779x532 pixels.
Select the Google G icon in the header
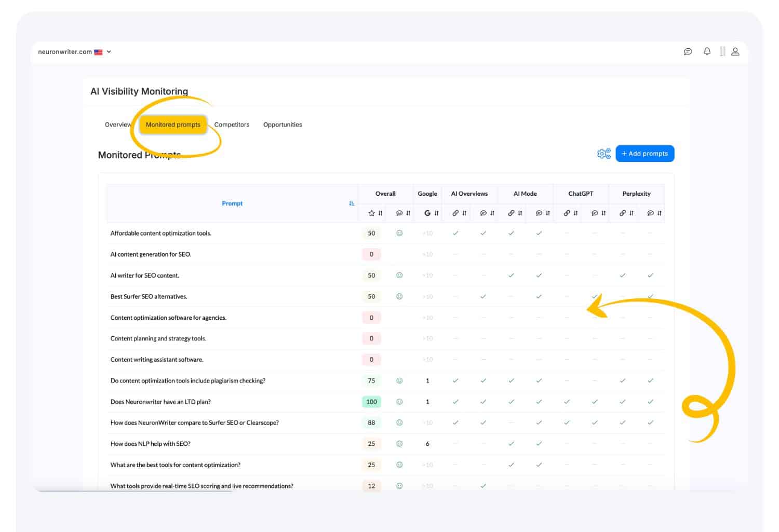[x=426, y=213]
